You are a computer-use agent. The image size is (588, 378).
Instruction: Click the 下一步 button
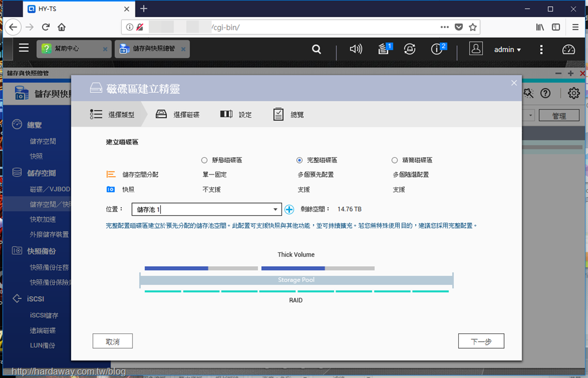click(x=481, y=341)
